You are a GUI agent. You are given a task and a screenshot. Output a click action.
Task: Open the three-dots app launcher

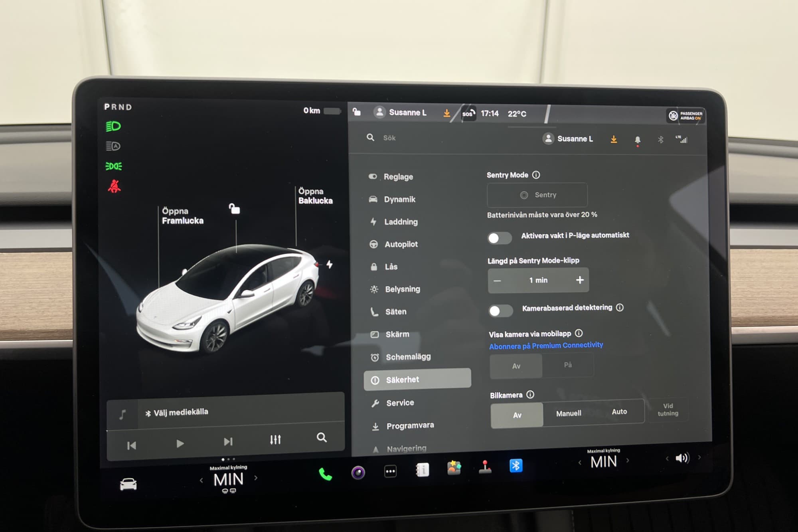coord(390,471)
